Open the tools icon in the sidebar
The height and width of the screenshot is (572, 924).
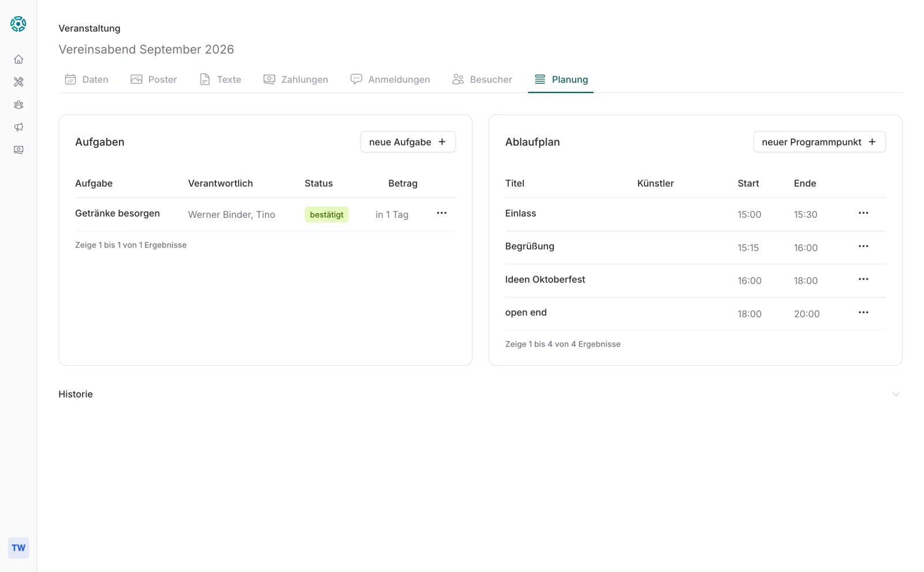point(18,82)
